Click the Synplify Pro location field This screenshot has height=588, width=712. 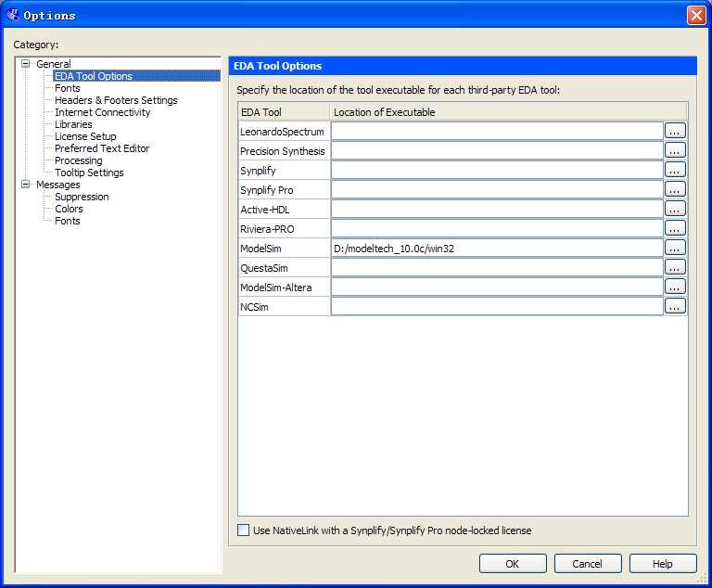pyautogui.click(x=497, y=189)
